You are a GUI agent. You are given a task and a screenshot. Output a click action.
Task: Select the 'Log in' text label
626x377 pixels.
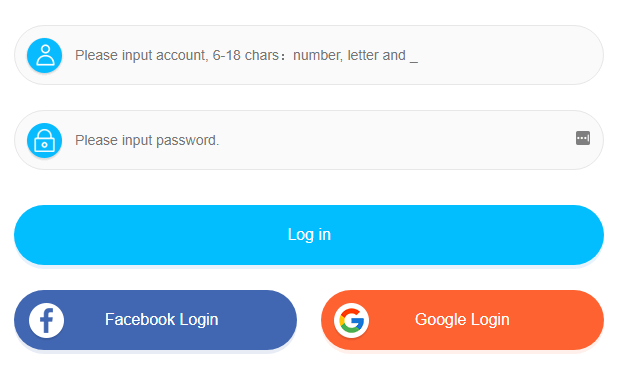[309, 235]
